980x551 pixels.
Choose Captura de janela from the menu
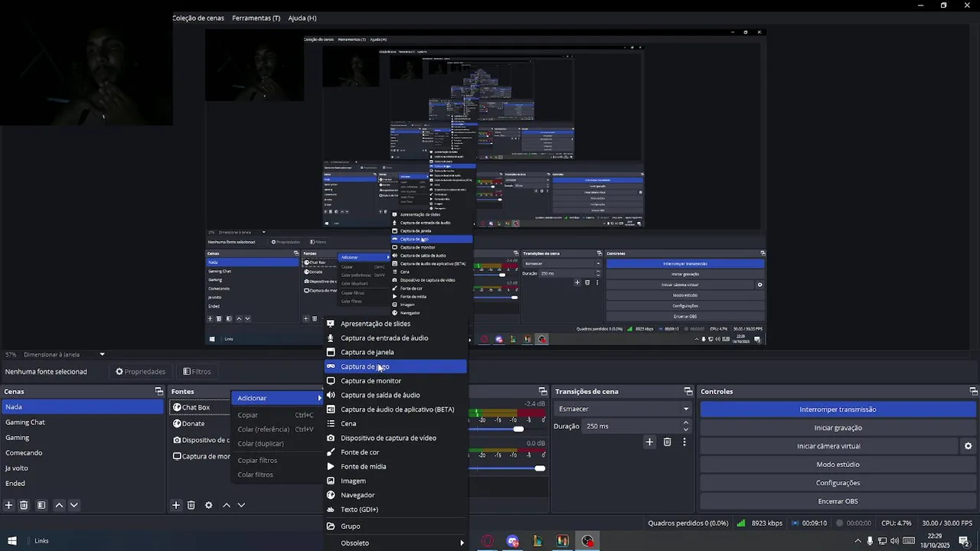pyautogui.click(x=396, y=352)
